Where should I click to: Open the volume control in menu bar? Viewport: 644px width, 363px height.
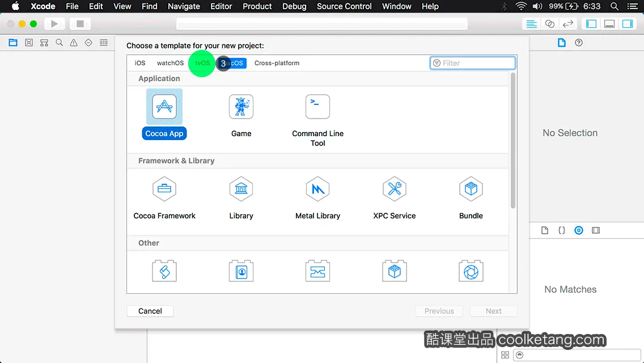537,6
